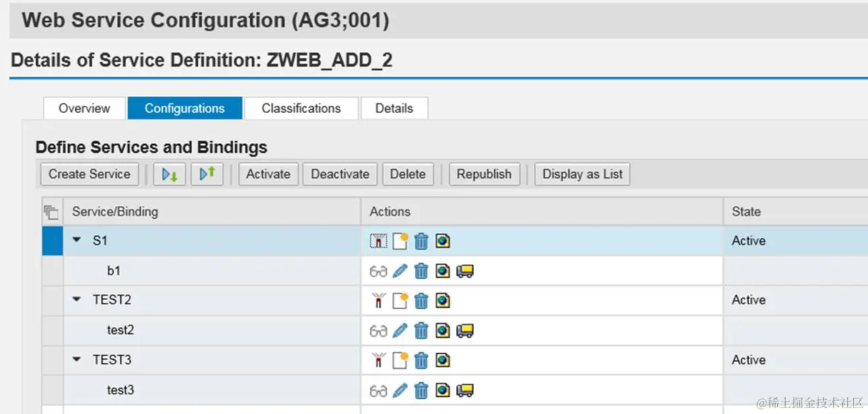Select the Configurations tab
The image size is (868, 414).
(x=185, y=108)
